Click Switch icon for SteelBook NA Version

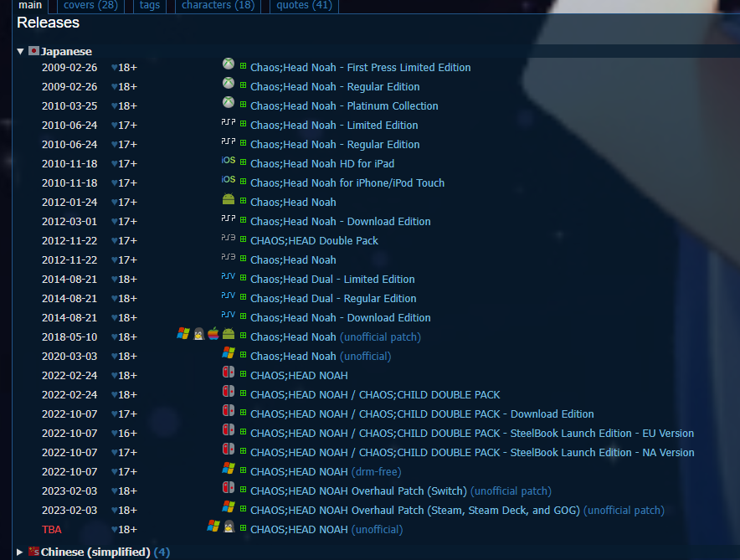point(229,450)
